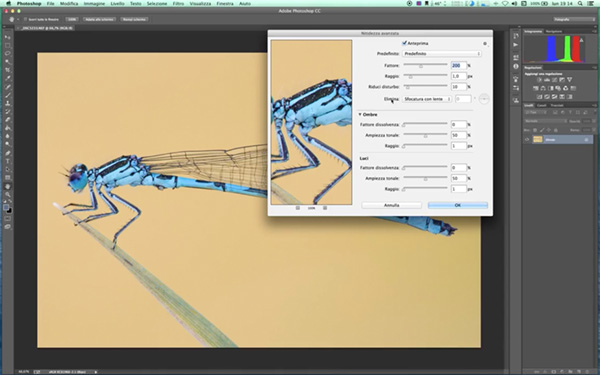Select the Zoom tool in toolbar
The image size is (600, 375).
(x=8, y=194)
